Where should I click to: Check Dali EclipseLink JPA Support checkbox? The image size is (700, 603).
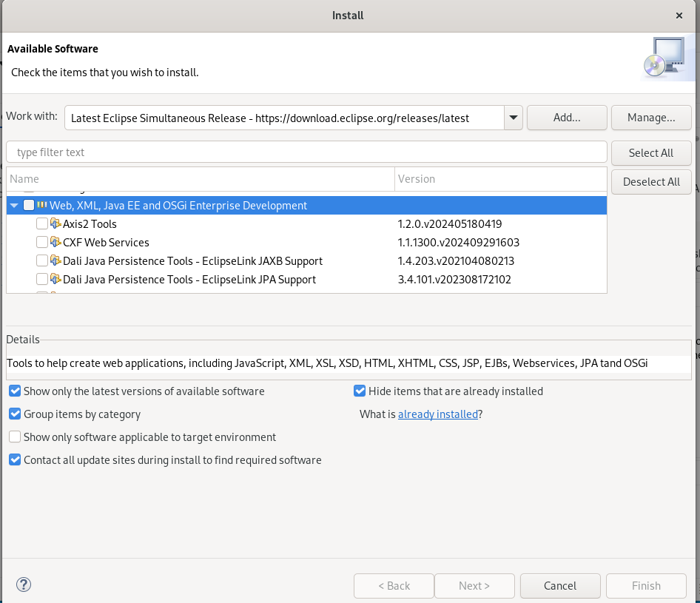coord(42,279)
